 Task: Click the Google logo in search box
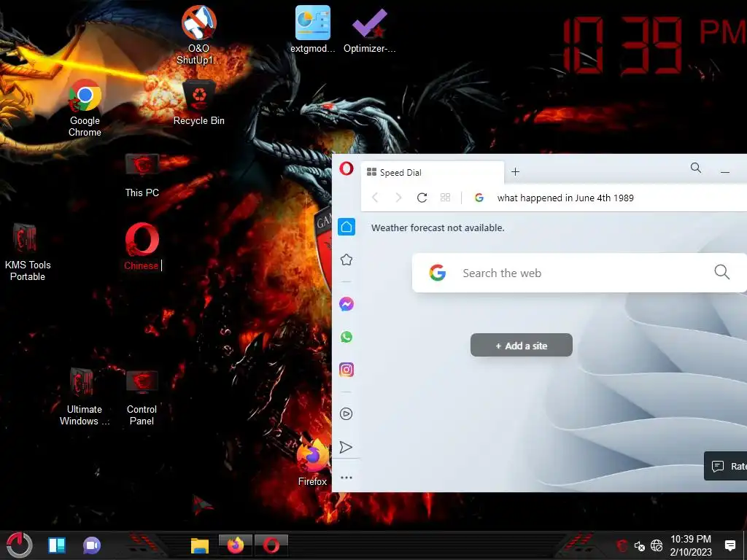(438, 273)
